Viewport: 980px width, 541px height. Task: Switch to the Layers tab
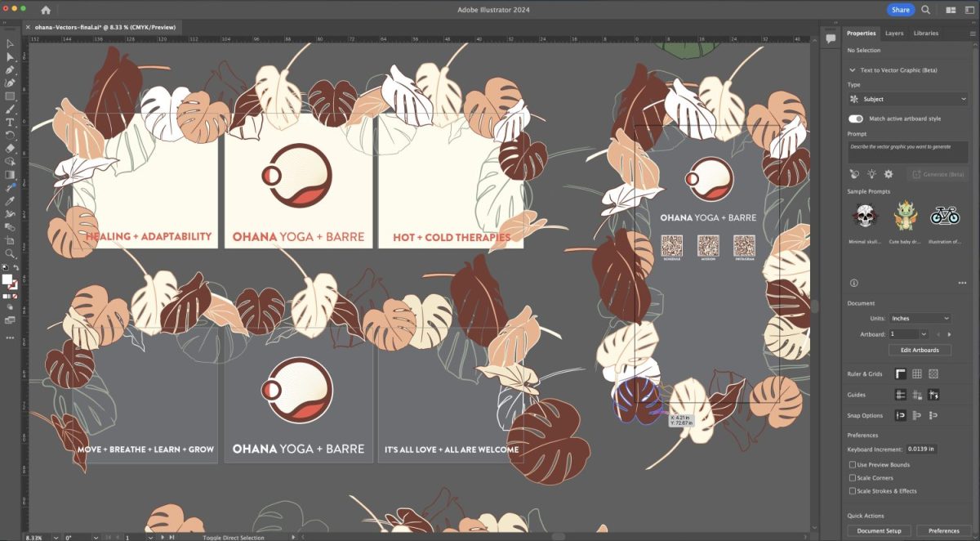click(894, 34)
